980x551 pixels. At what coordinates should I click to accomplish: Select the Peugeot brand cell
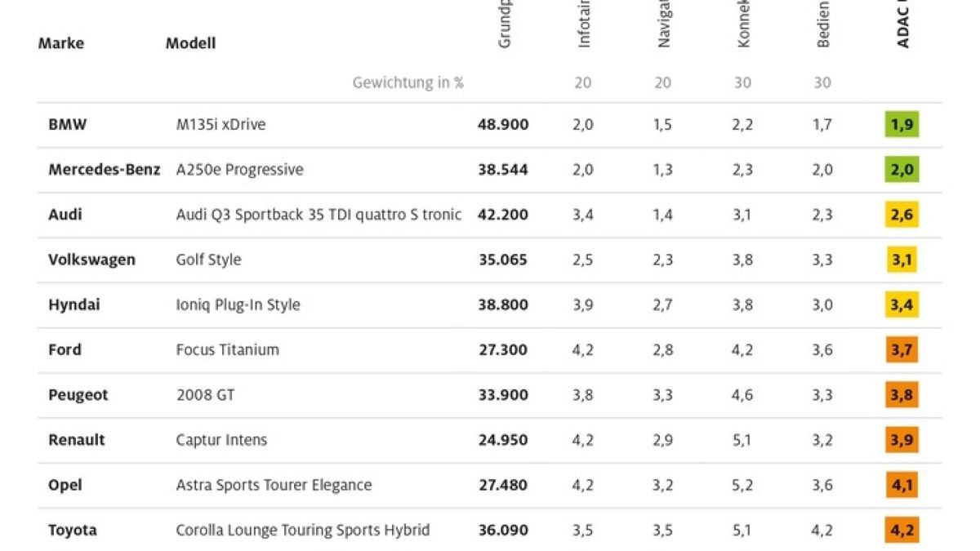(78, 395)
